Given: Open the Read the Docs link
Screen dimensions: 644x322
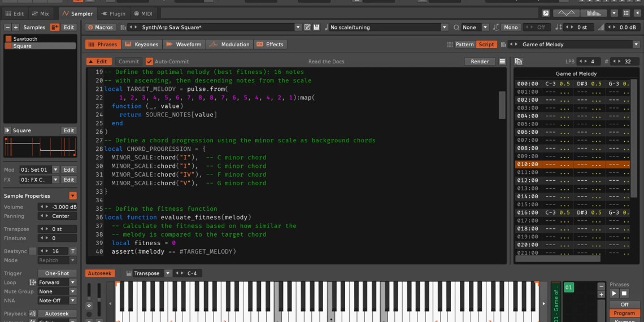Looking at the screenshot, I should pyautogui.click(x=326, y=62).
